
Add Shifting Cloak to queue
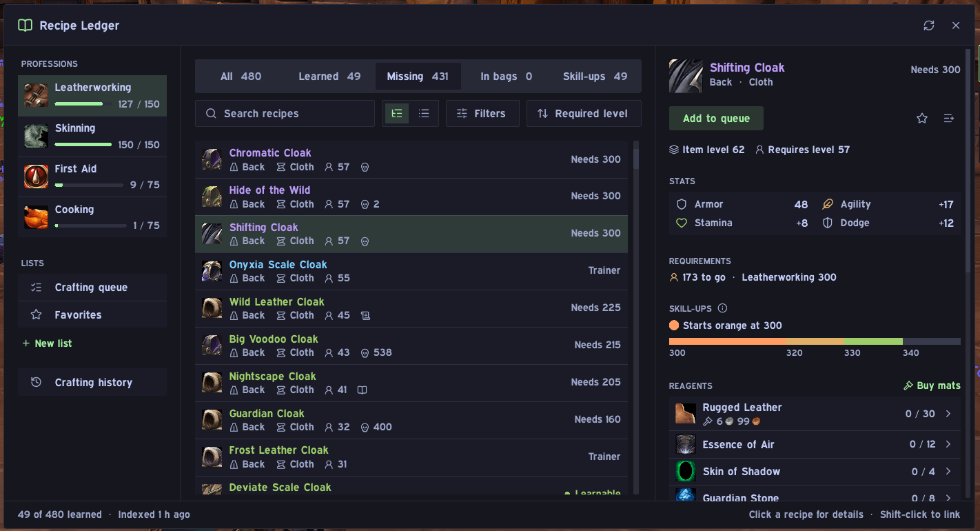tap(716, 119)
